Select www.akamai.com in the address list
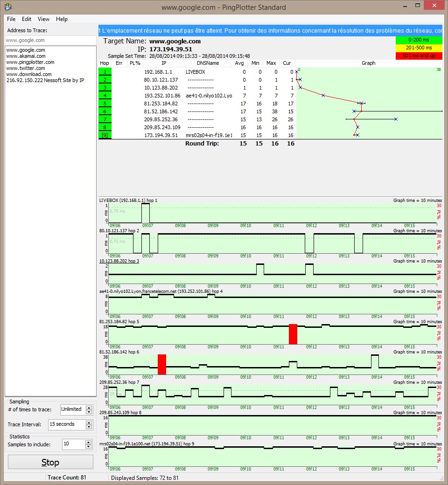 [x=26, y=56]
